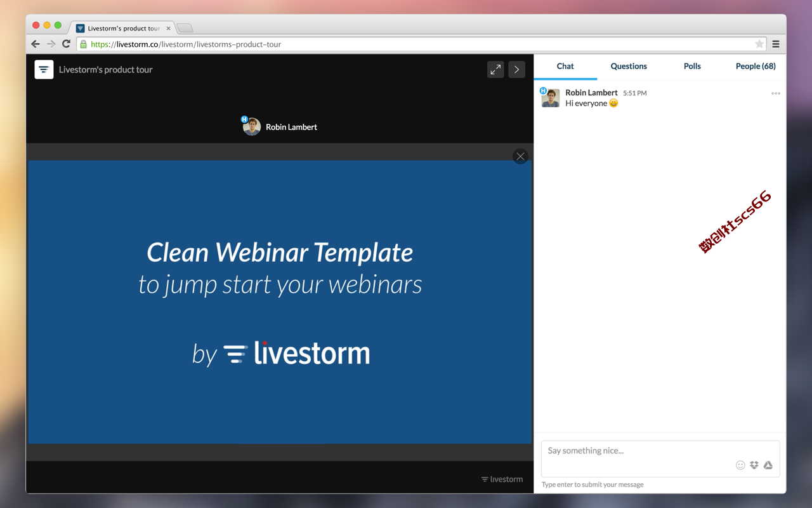Click 'Type enter to submit your message' hint
Viewport: 812px width, 508px height.
pos(593,485)
